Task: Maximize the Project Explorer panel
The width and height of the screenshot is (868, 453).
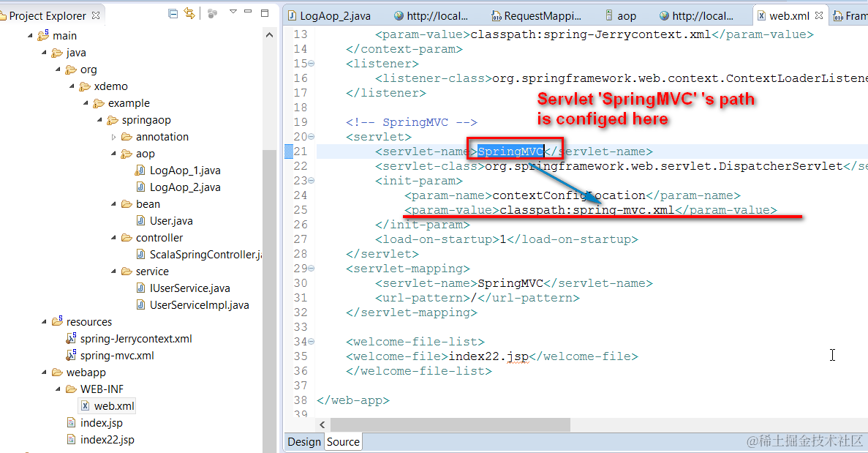Action: (x=265, y=12)
